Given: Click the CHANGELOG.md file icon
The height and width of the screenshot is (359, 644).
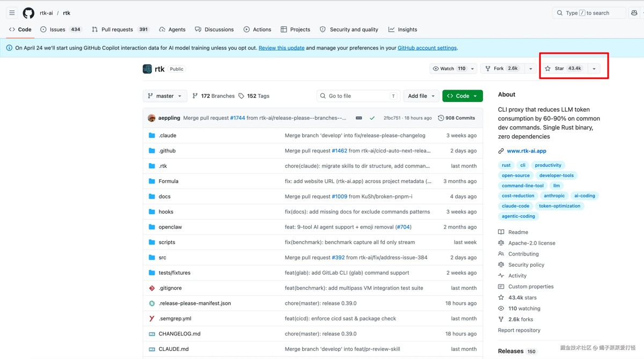Looking at the screenshot, I should [x=152, y=334].
